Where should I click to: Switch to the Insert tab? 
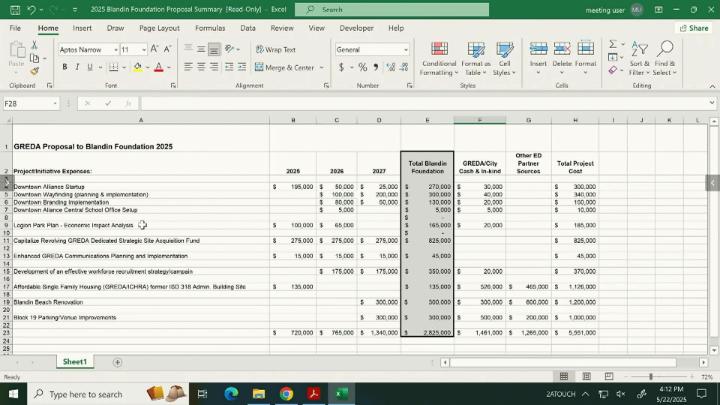(x=82, y=28)
